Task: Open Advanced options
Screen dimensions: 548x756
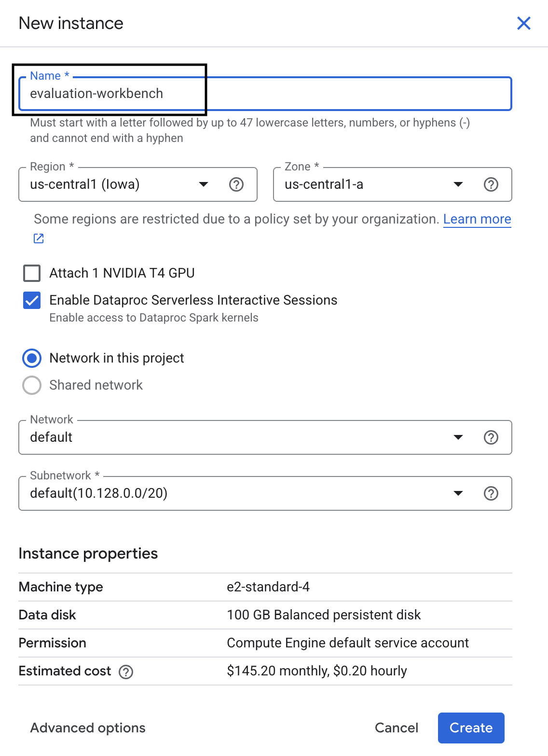Action: tap(88, 728)
